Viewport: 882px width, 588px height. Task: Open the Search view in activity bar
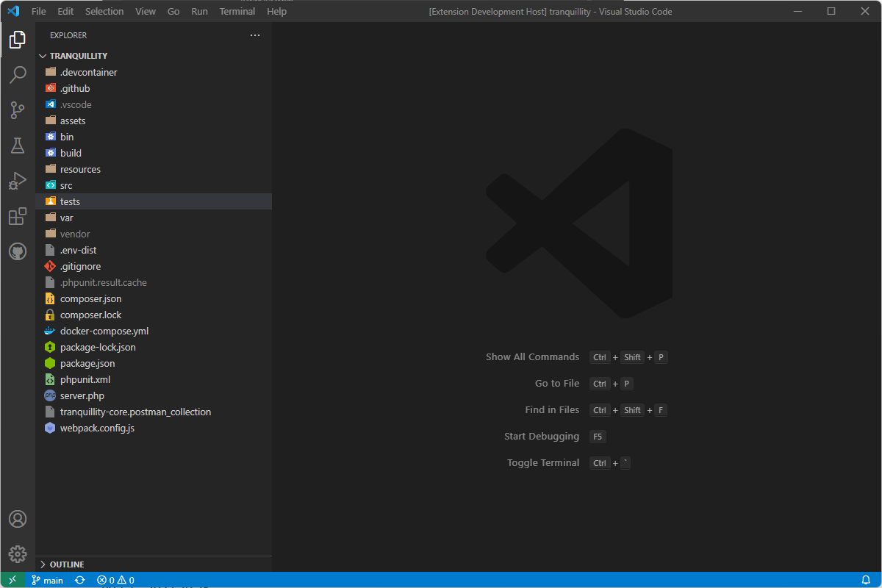coord(18,75)
